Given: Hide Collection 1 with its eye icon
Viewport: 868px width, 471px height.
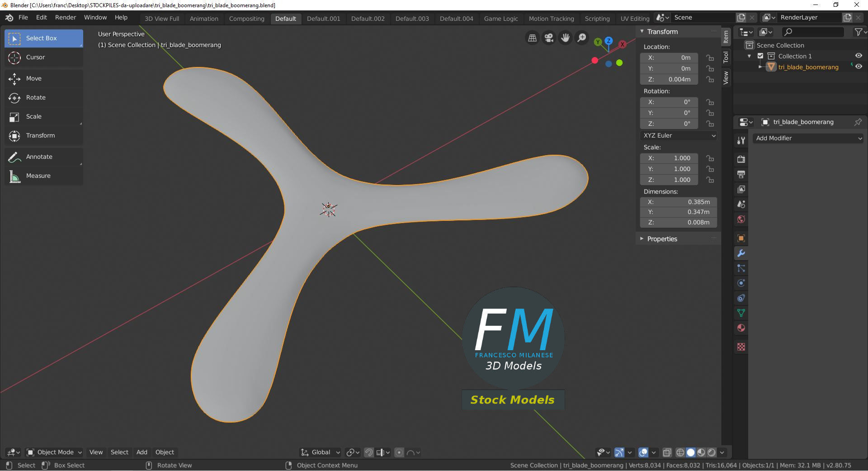Looking at the screenshot, I should pyautogui.click(x=859, y=56).
